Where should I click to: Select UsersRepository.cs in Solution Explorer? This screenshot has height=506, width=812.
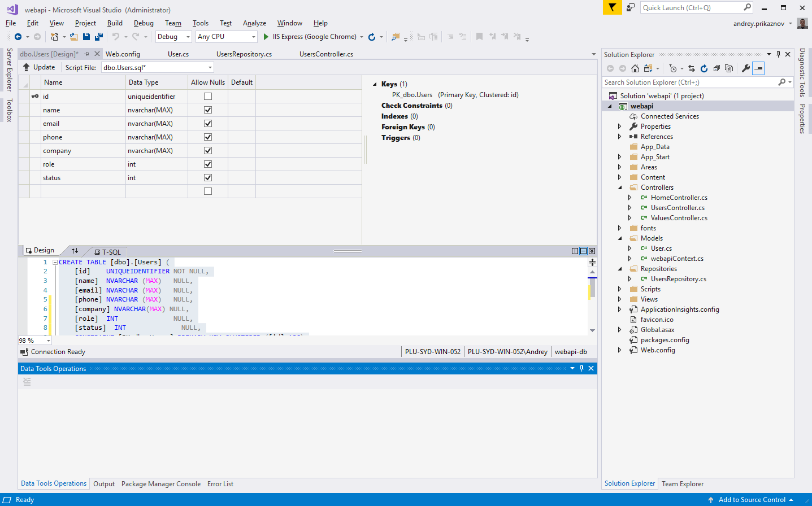(678, 279)
